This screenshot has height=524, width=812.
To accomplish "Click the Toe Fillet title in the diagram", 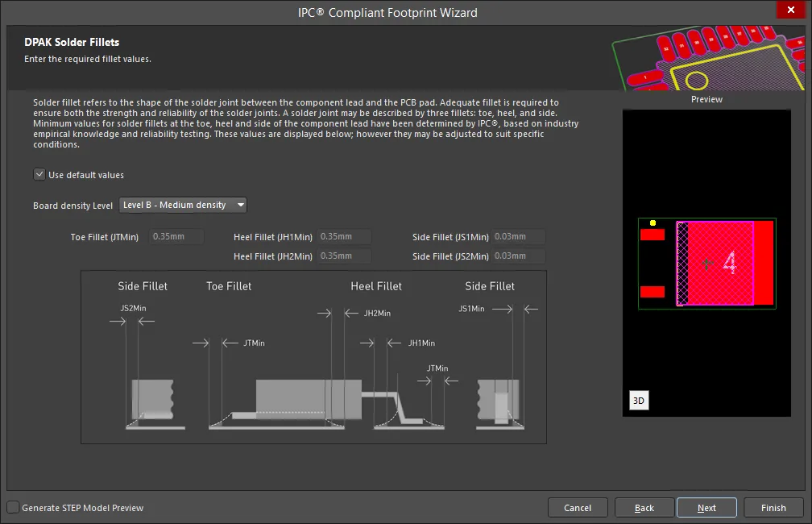I will click(x=229, y=286).
